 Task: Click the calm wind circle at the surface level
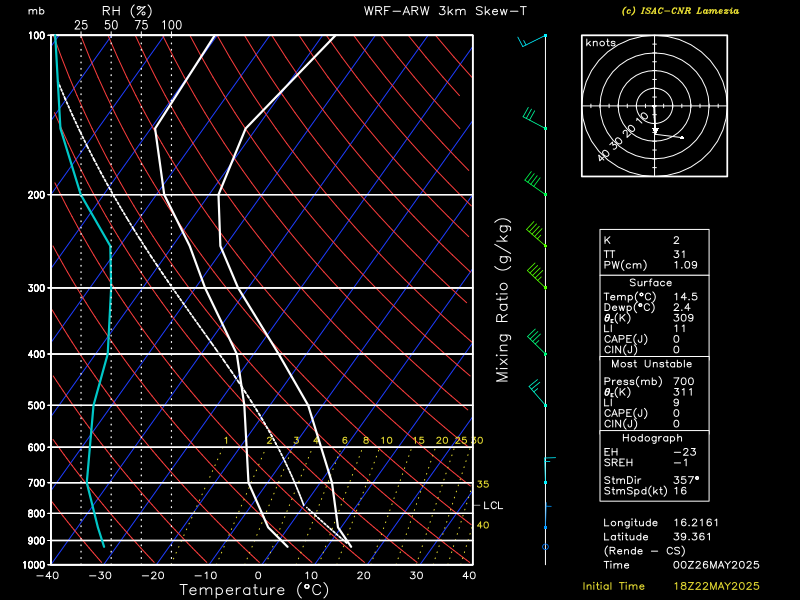click(x=545, y=547)
